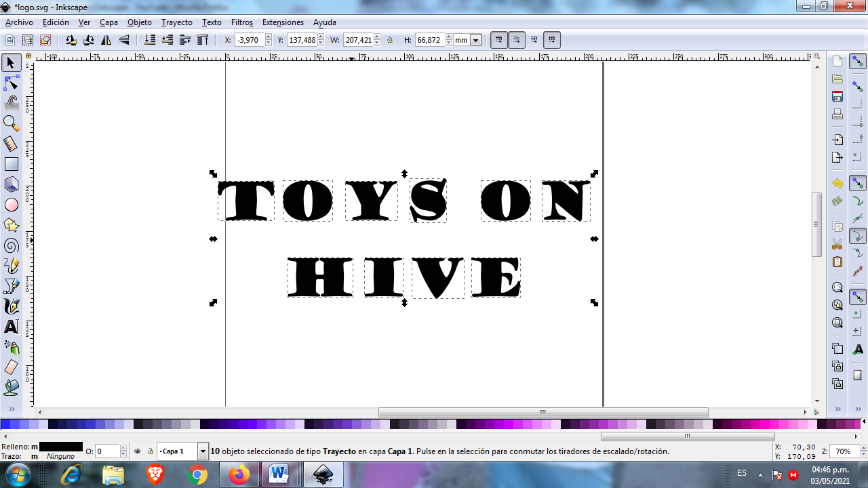868x488 pixels.
Task: Rotate selection 90° clockwise
Action: point(88,41)
